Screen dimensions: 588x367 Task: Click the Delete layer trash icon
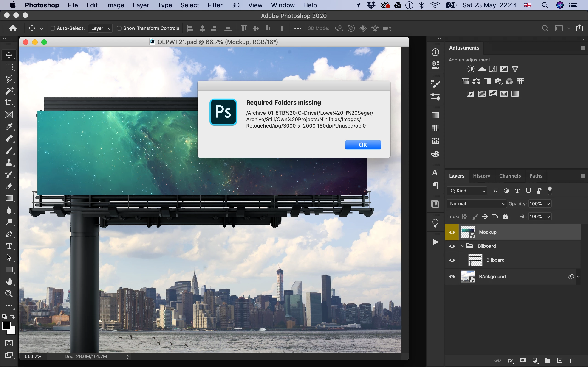pyautogui.click(x=572, y=360)
